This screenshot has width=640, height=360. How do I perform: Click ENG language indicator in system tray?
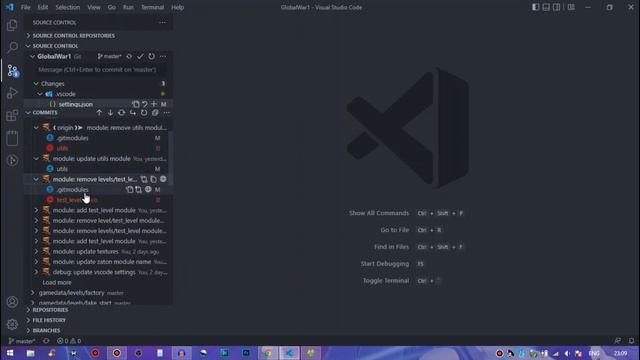(x=594, y=353)
